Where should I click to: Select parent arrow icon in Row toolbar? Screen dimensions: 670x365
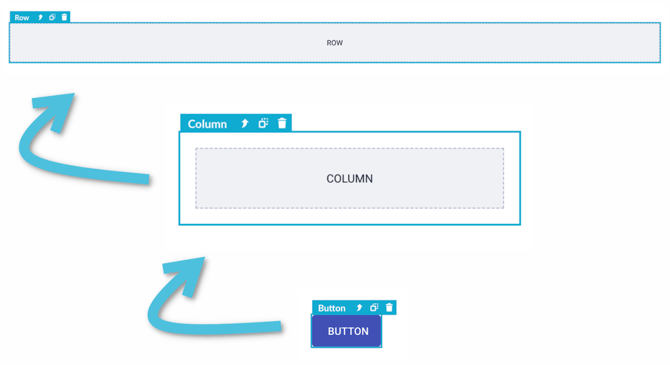(41, 18)
